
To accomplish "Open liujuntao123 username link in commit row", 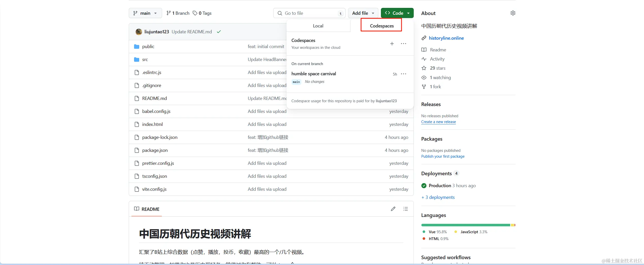I will pyautogui.click(x=157, y=32).
